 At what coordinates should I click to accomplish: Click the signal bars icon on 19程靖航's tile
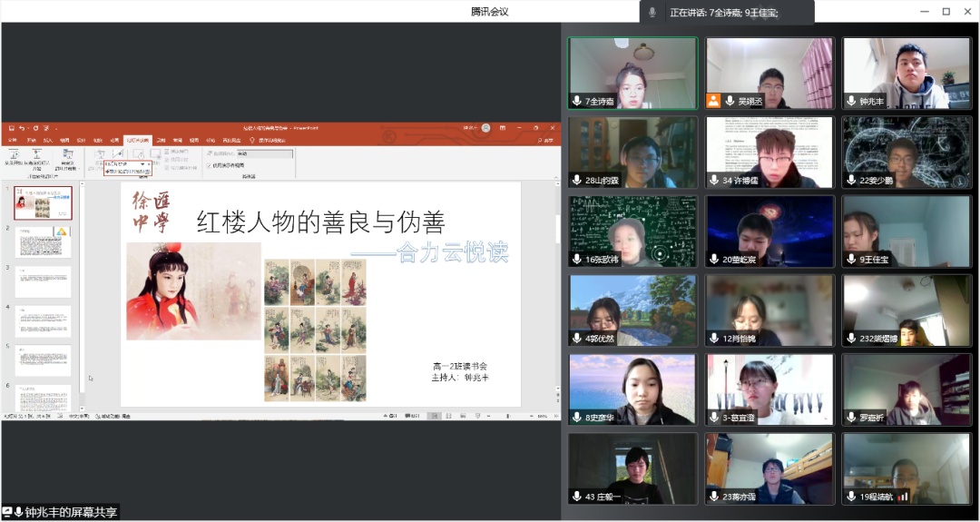(x=904, y=497)
